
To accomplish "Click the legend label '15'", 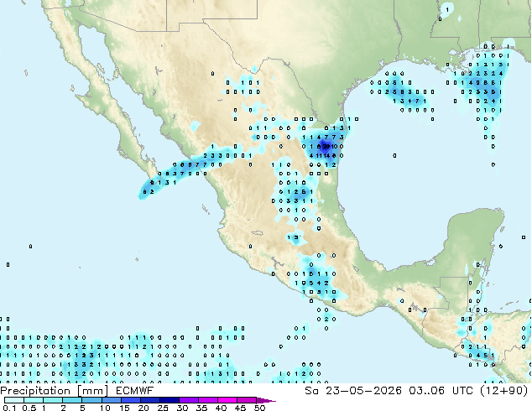I will 124,408.
